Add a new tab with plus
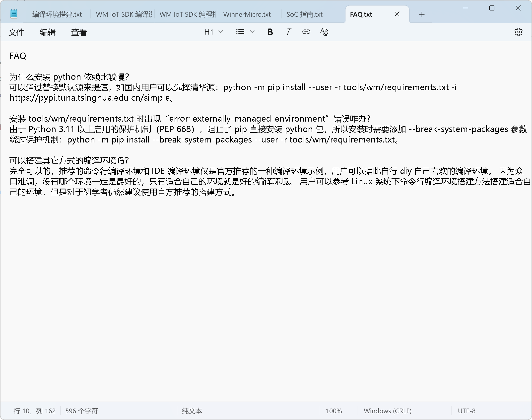The image size is (532, 420). point(422,14)
